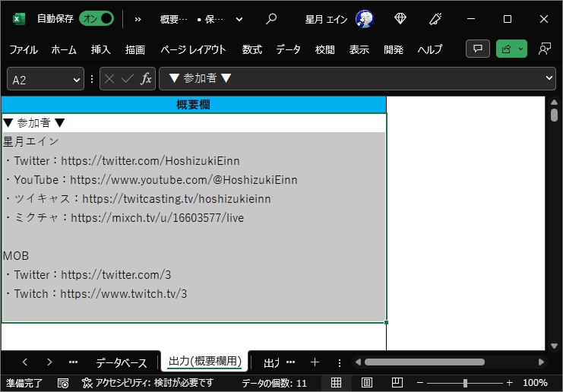
Task: Switch to Page Break Preview icon
Action: click(397, 383)
